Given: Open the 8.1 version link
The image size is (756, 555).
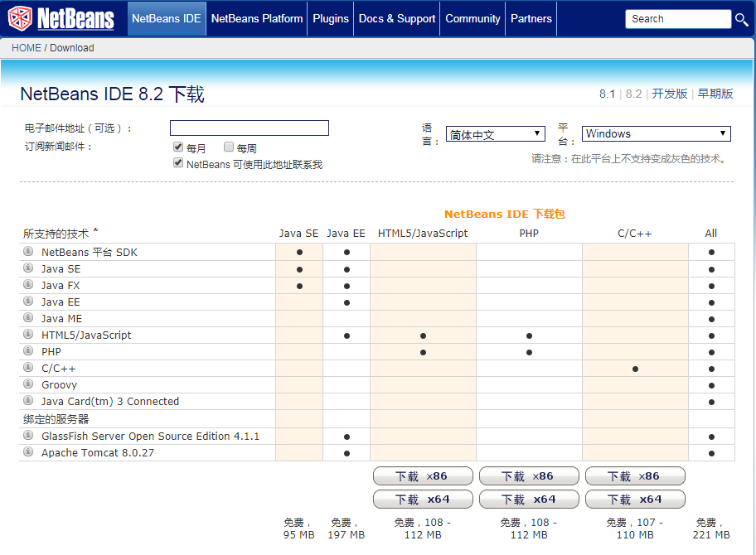Looking at the screenshot, I should (606, 94).
